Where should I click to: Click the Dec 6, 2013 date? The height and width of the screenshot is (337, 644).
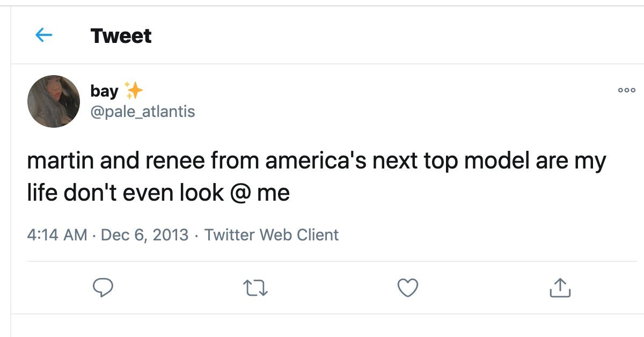click(x=144, y=235)
